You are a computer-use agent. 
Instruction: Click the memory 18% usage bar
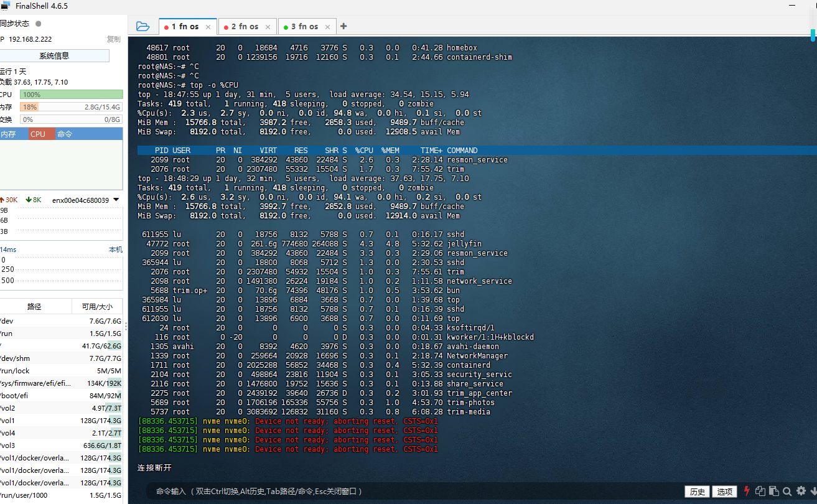[x=71, y=107]
